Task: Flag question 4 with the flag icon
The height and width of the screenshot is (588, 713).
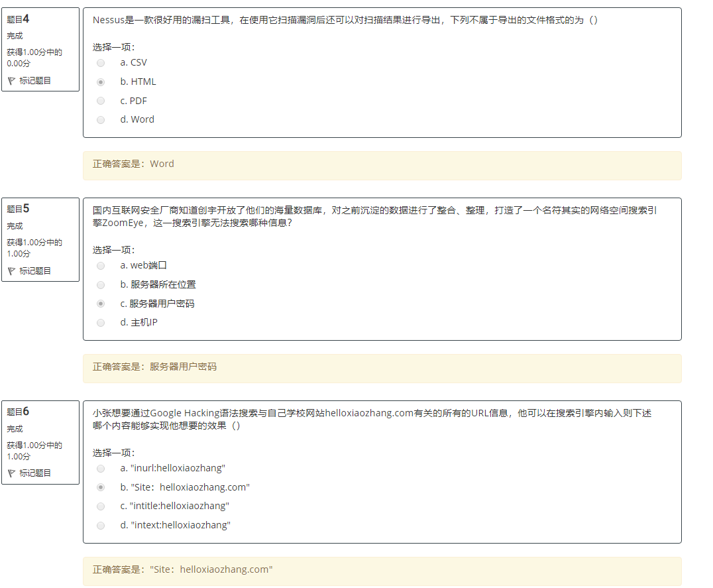Action: (x=13, y=80)
